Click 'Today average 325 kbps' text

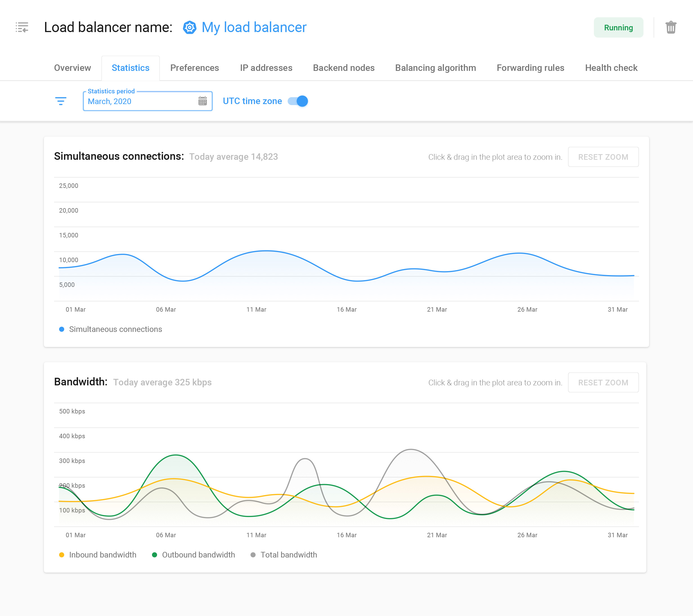point(162,382)
